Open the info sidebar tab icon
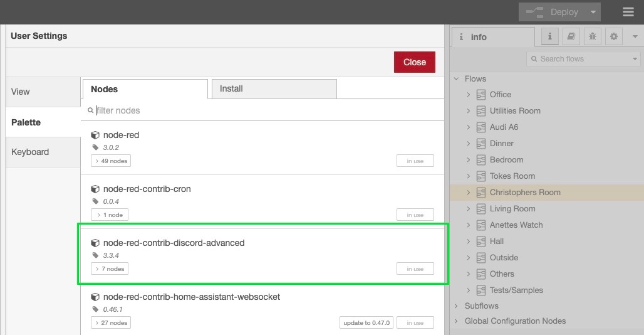 pyautogui.click(x=550, y=37)
